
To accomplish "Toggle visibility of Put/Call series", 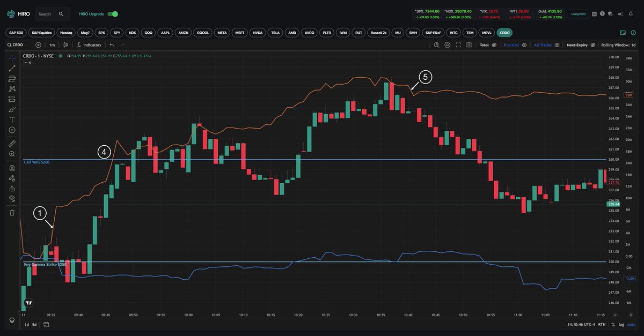I will [524, 45].
